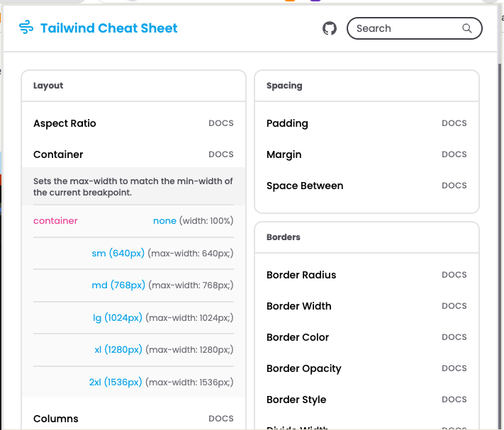
Task: Open the Tailwind Cheat Sheet title link
Action: point(108,28)
